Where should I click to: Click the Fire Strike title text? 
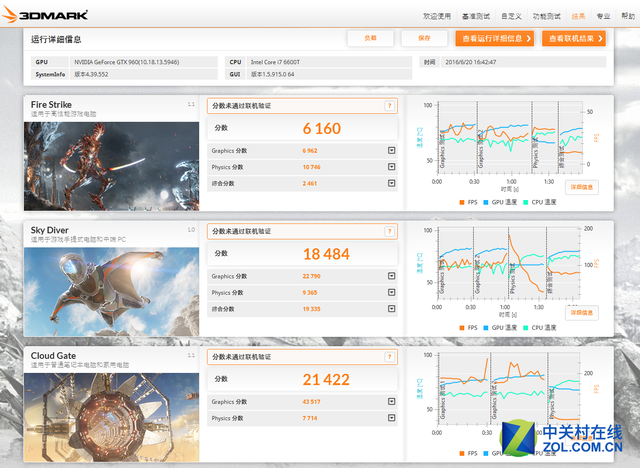tap(51, 104)
